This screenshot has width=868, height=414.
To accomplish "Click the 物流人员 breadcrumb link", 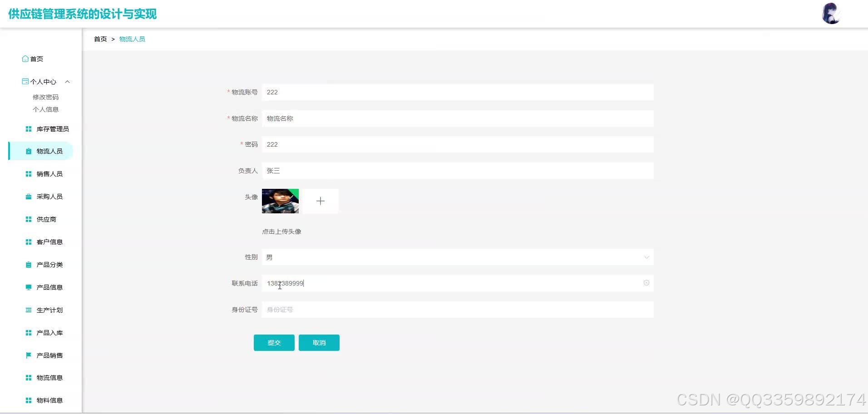I will pos(132,39).
